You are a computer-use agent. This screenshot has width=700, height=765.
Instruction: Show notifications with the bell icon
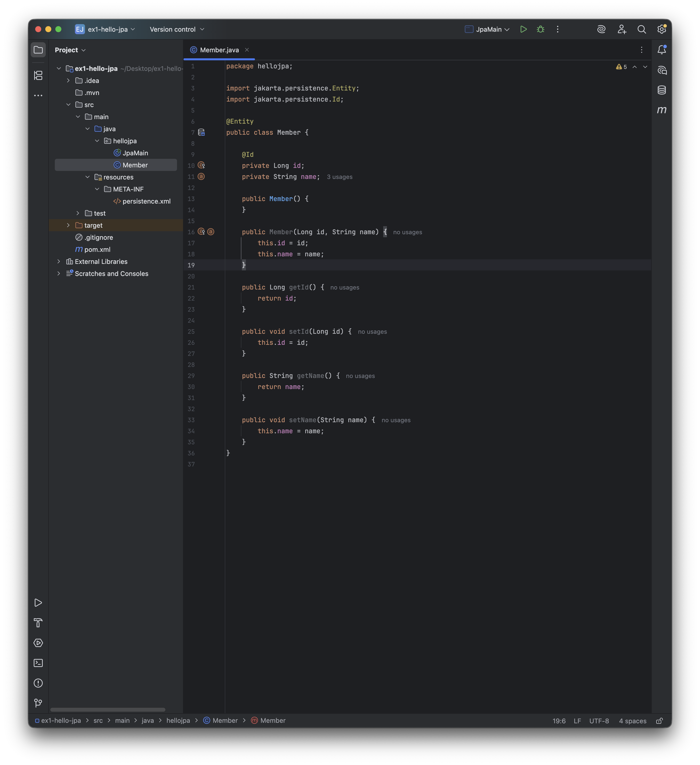[661, 50]
